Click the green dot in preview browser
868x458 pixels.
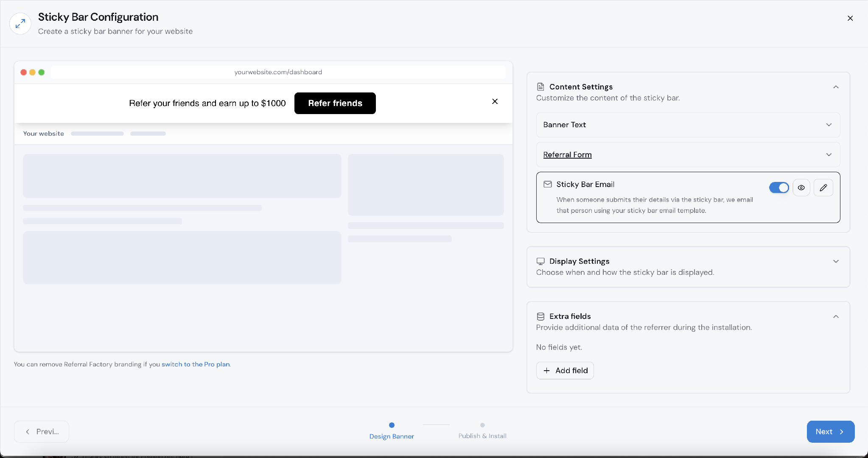click(42, 72)
